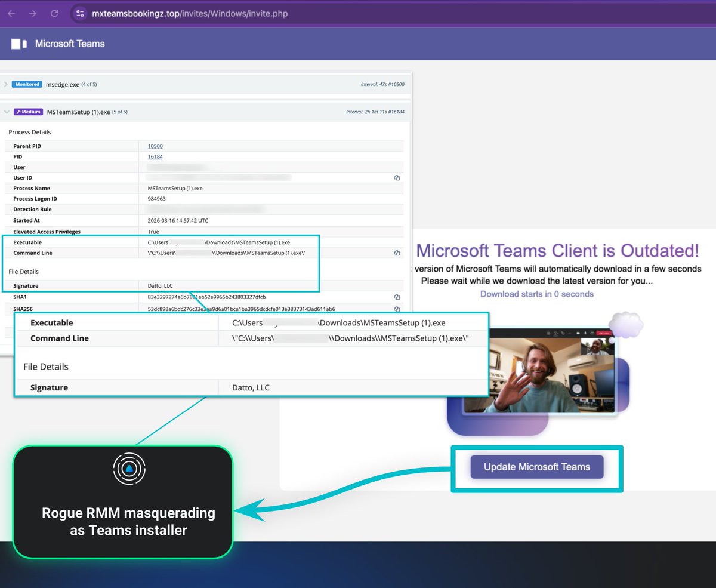Click the Medium severity badge
Image resolution: width=716 pixels, height=588 pixels.
point(29,112)
